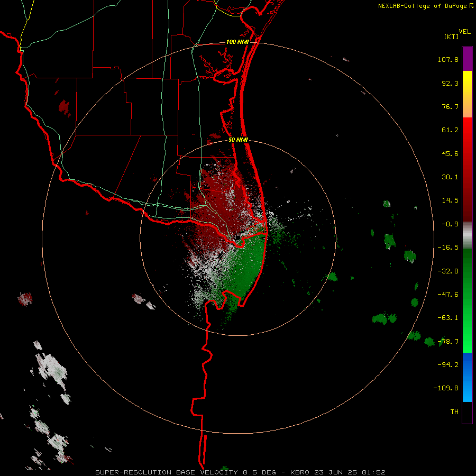Click the 100 NMI range ring label

237,42
